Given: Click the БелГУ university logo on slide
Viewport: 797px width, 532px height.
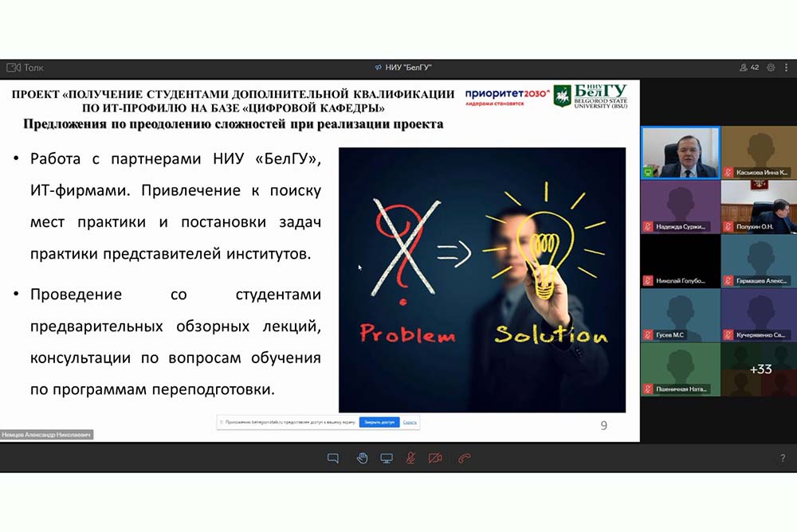Looking at the screenshot, I should pyautogui.click(x=591, y=96).
